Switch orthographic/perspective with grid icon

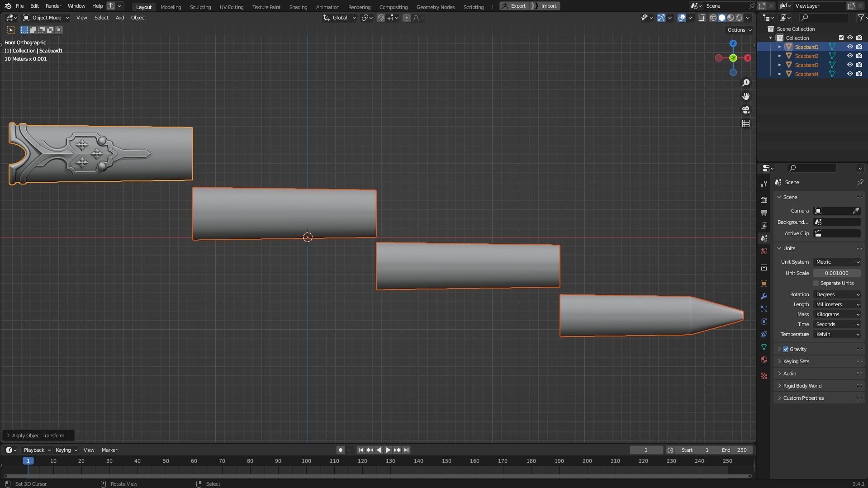pos(746,123)
